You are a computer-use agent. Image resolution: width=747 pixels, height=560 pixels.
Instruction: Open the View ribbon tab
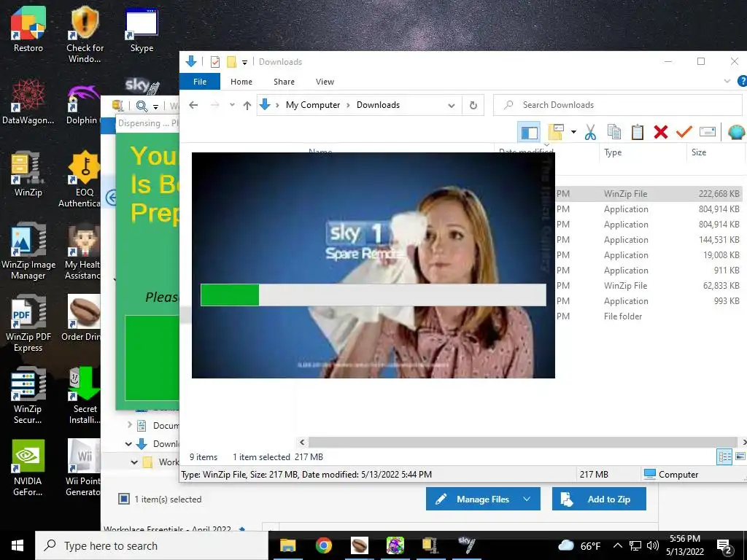[x=325, y=82]
